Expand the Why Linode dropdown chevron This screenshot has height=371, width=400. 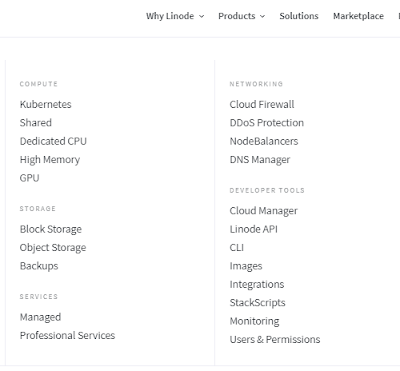click(x=201, y=16)
